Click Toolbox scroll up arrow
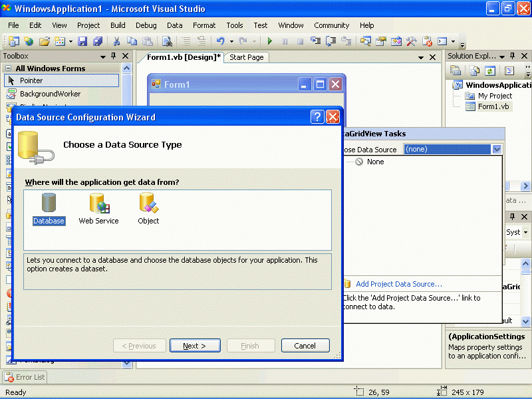The width and height of the screenshot is (532, 399). point(126,68)
